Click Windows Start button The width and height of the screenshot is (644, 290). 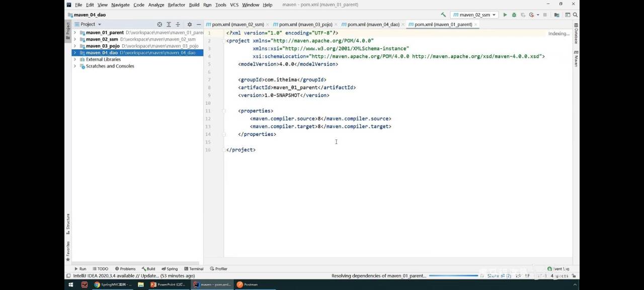coord(70,284)
